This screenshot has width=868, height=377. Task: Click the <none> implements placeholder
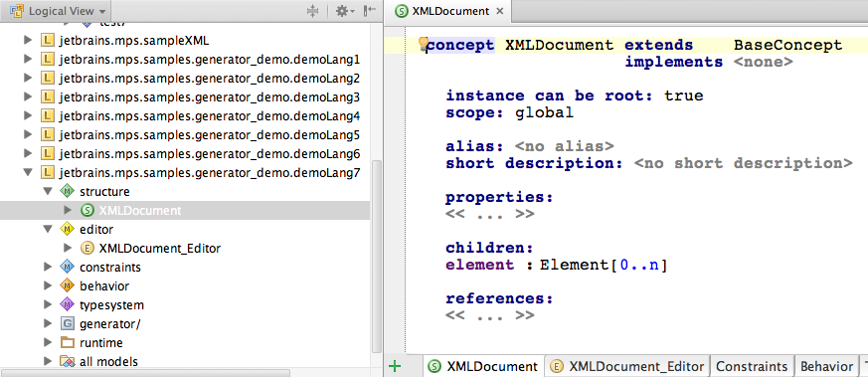coord(764,63)
